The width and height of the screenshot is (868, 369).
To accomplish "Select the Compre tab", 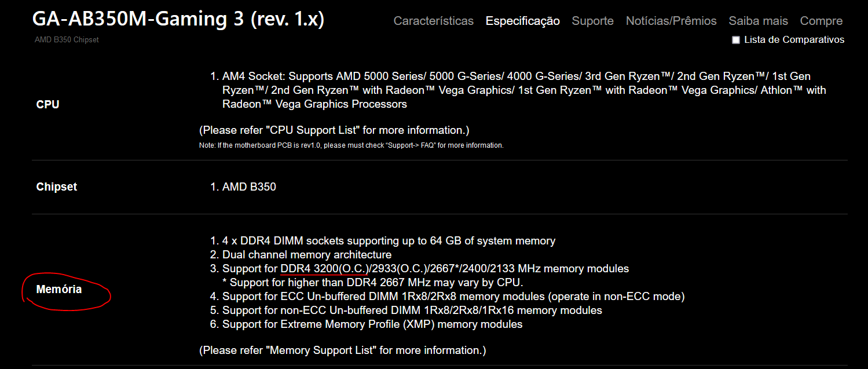I will [821, 21].
